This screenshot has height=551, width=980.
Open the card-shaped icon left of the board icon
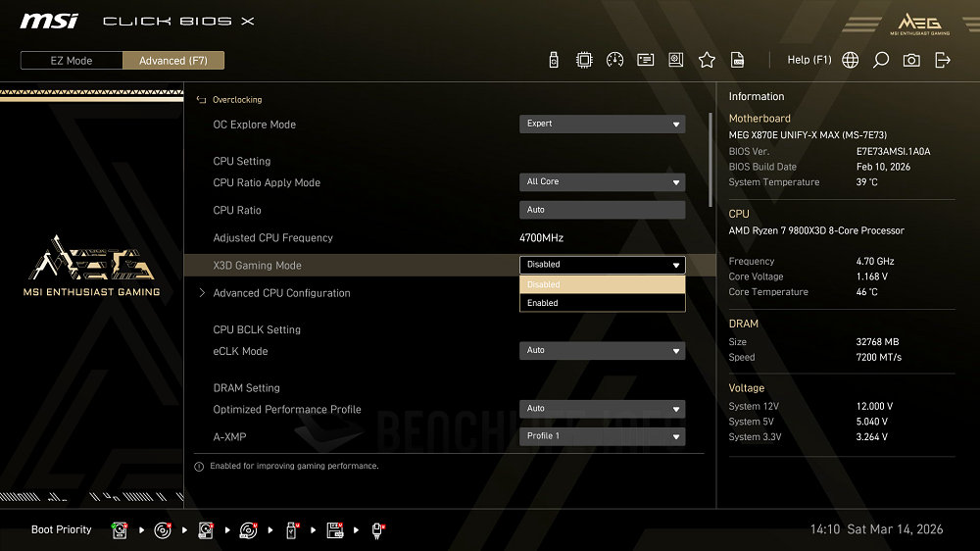tap(645, 60)
